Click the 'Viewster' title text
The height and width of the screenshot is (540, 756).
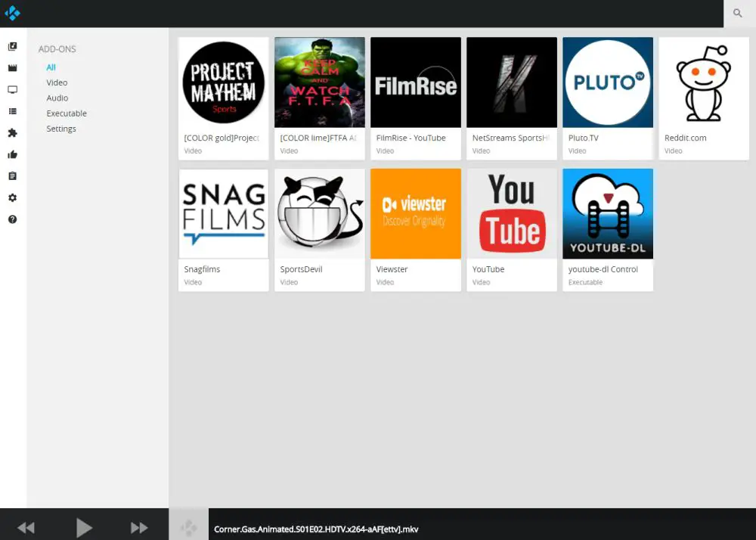point(392,269)
